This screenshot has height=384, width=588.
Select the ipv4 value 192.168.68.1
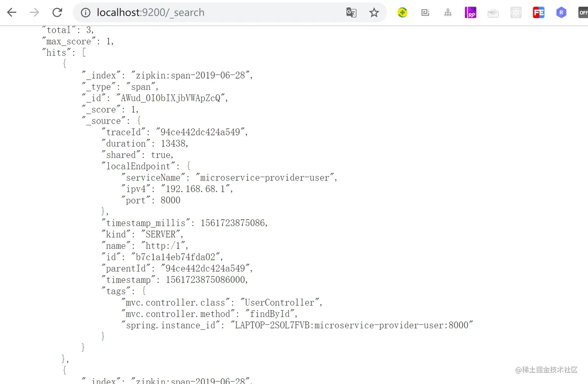click(x=195, y=189)
